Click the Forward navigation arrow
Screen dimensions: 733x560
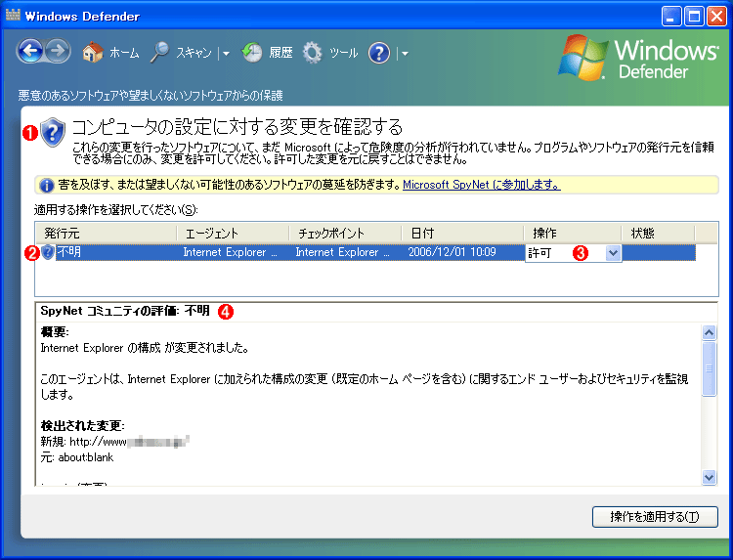[58, 51]
